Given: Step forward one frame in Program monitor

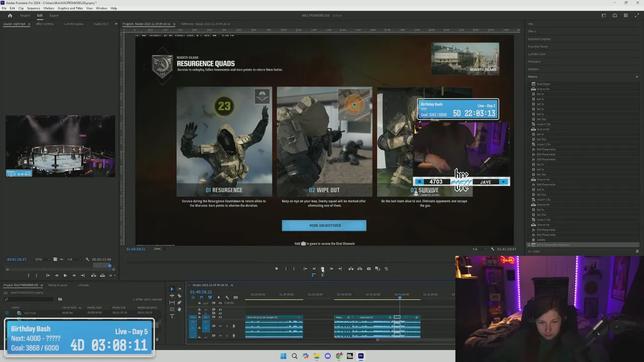Looking at the screenshot, I should click(x=332, y=268).
